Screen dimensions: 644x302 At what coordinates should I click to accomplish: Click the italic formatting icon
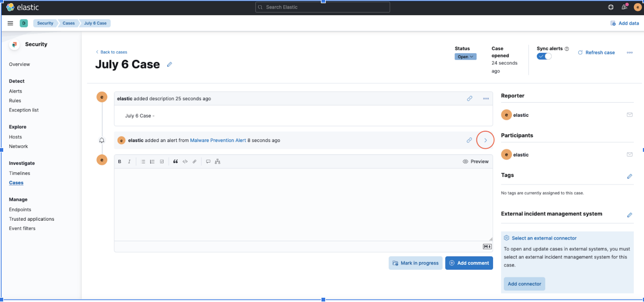point(129,161)
